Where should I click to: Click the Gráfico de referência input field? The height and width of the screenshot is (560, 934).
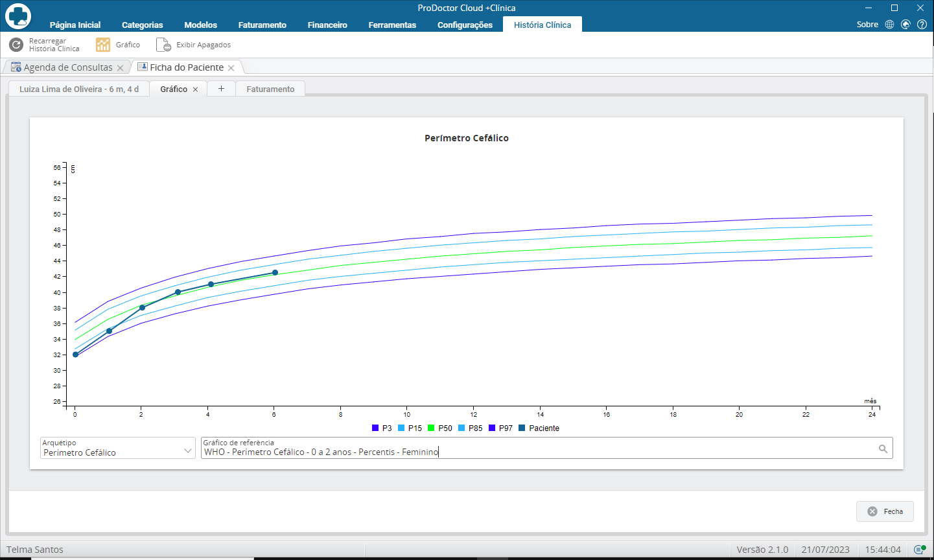546,448
